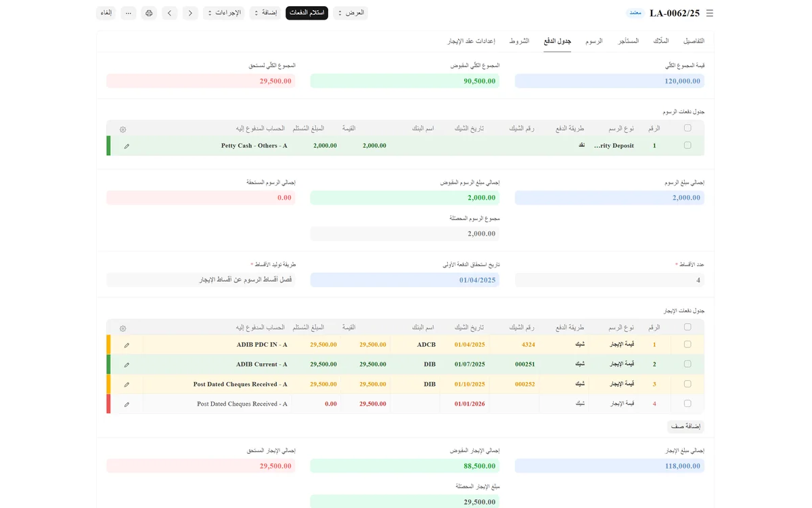Edit the ADIB Current row with the pencil
This screenshot has width=812, height=508.
(127, 364)
